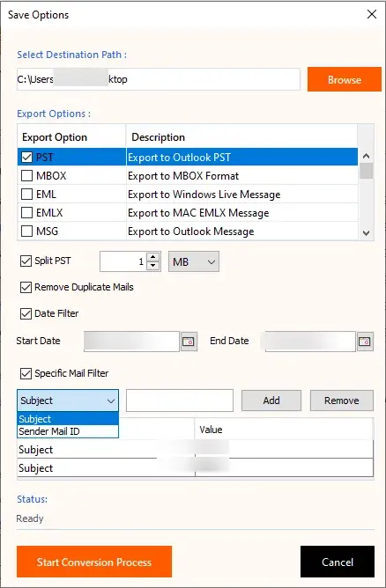Click the Remove filter button

[x=342, y=401]
